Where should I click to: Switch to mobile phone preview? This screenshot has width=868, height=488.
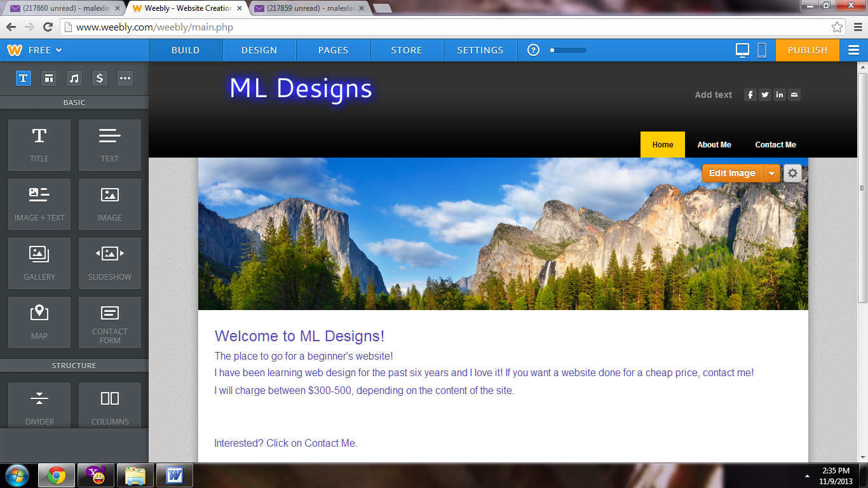point(762,50)
